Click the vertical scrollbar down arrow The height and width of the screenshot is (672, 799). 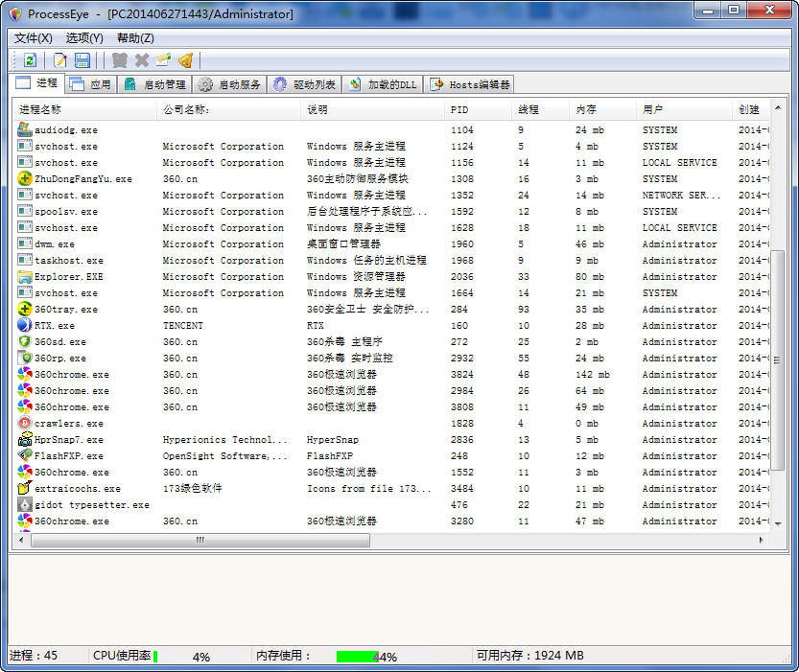(778, 523)
